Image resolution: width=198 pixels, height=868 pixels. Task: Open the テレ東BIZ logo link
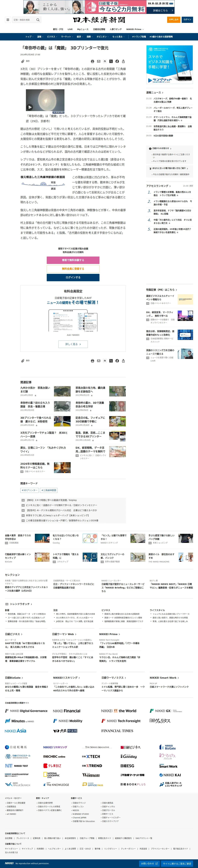coord(52,766)
